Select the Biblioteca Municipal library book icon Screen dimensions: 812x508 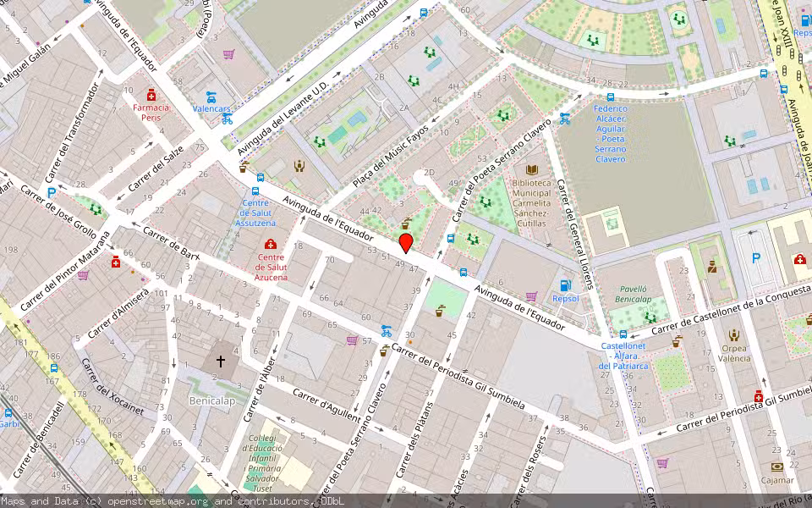pos(532,169)
